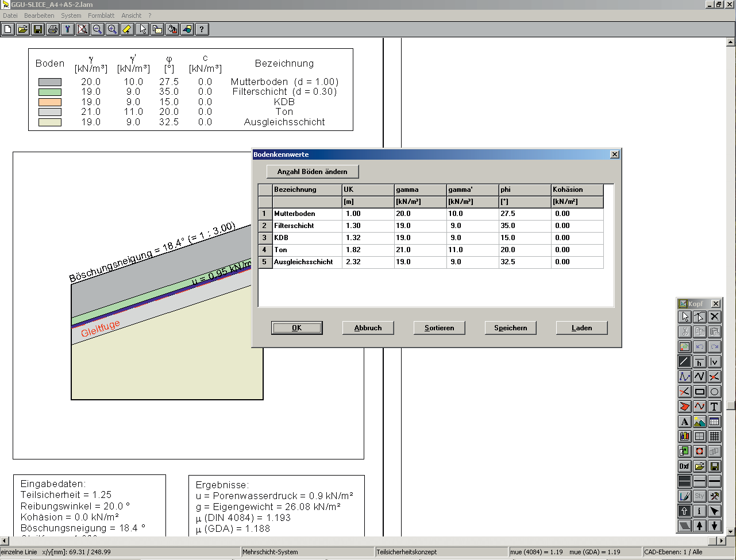The width and height of the screenshot is (736, 560).
Task: Click the question mark help toolbar icon
Action: (x=202, y=29)
